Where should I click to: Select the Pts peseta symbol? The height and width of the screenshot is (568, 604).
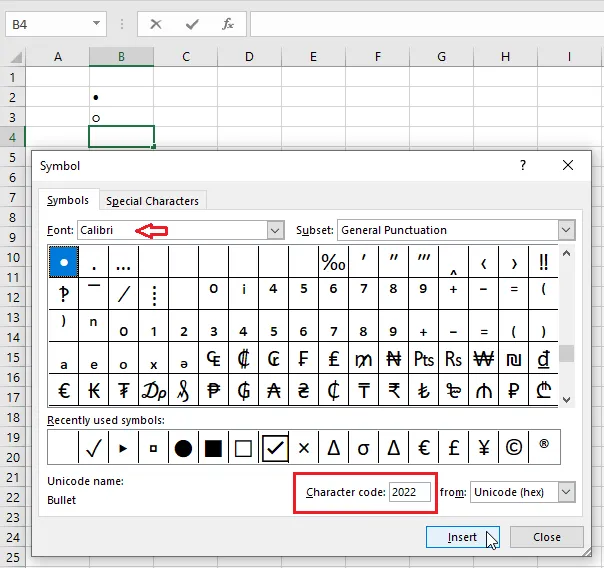(x=424, y=359)
